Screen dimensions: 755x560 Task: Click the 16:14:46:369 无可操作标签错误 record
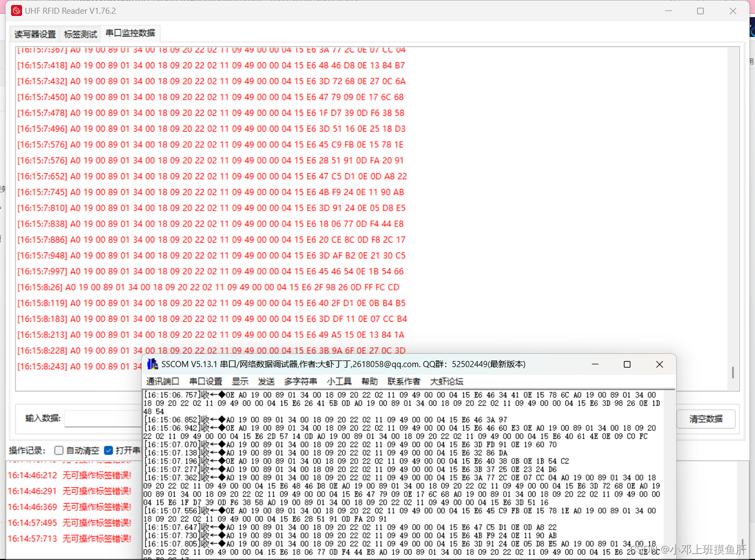pyautogui.click(x=69, y=507)
